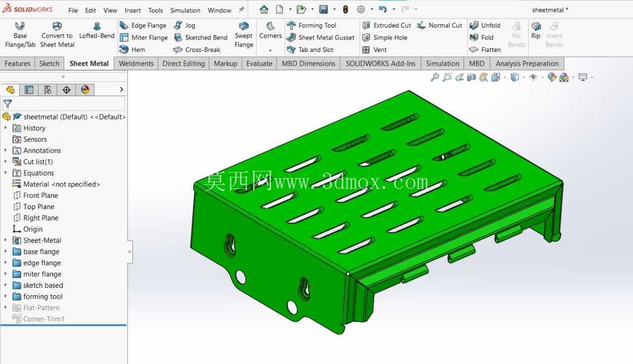Image resolution: width=633 pixels, height=364 pixels.
Task: Select the Sketched Bend tool
Action: coord(200,38)
